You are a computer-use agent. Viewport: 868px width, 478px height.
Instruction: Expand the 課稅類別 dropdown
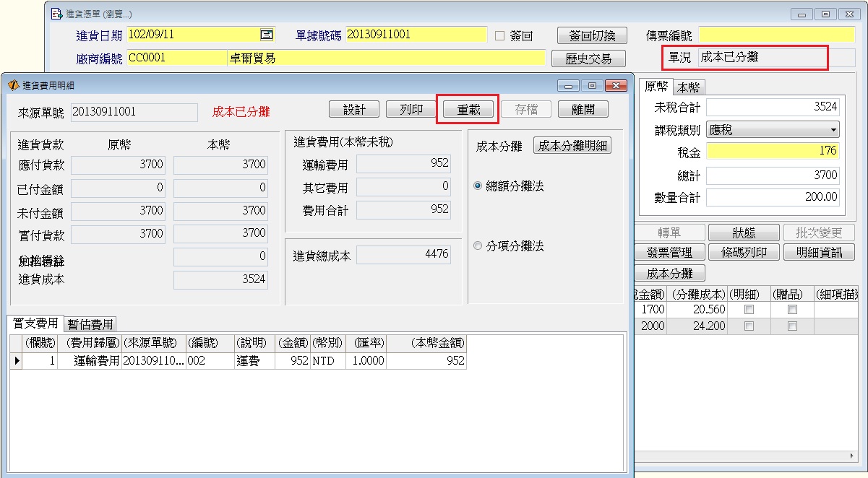[833, 130]
